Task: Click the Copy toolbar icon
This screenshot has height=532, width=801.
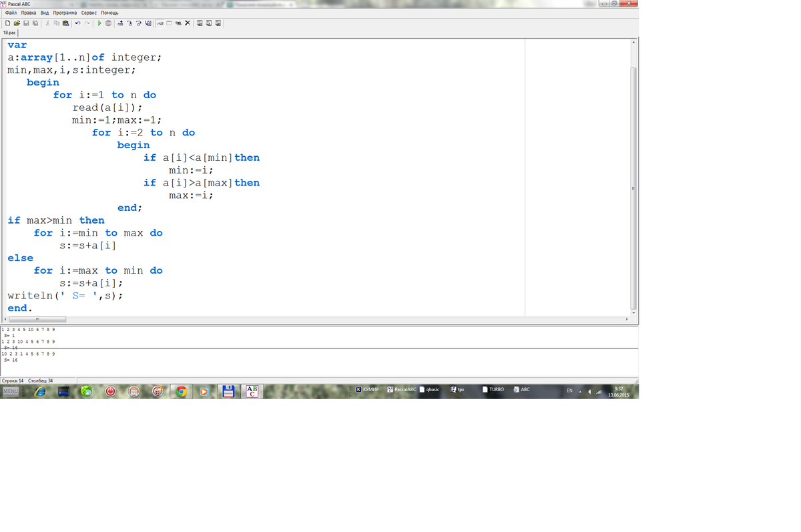Action: [57, 23]
